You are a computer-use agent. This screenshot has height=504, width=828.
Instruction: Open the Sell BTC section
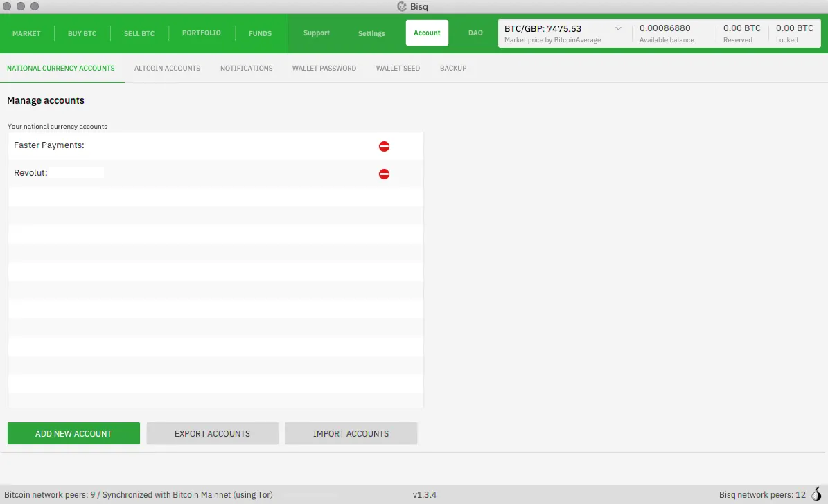click(x=139, y=33)
